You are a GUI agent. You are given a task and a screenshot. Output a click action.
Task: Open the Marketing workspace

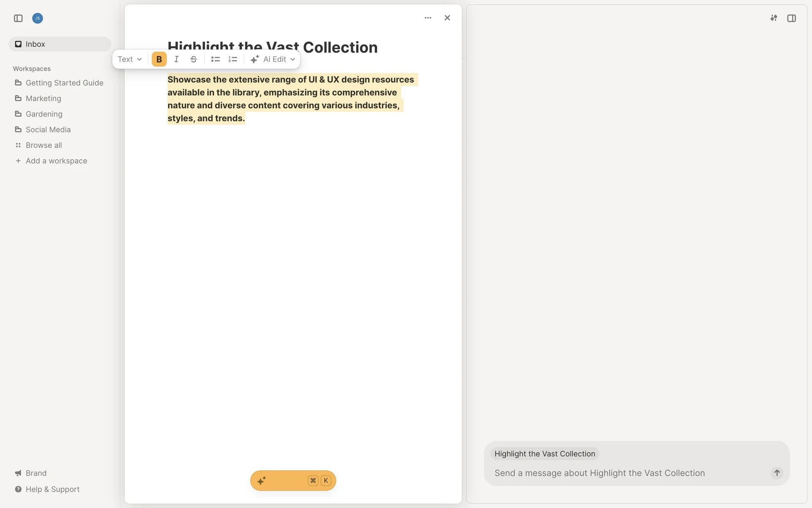(43, 98)
